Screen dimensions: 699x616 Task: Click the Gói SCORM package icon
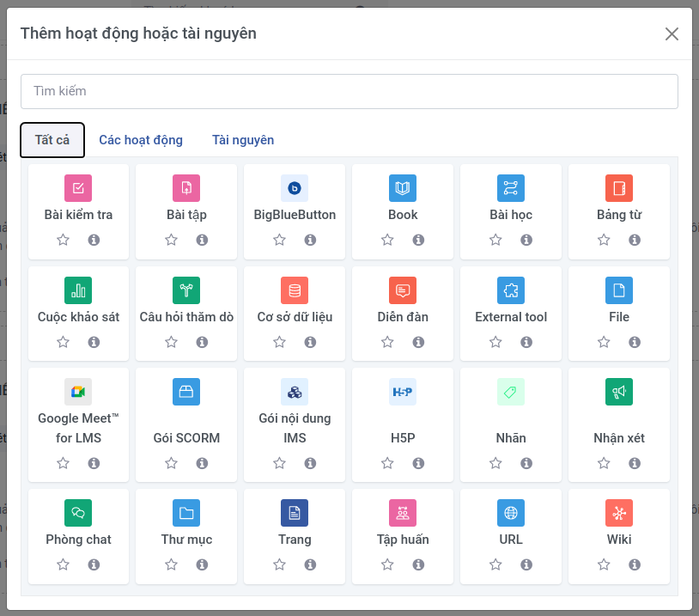pyautogui.click(x=186, y=392)
